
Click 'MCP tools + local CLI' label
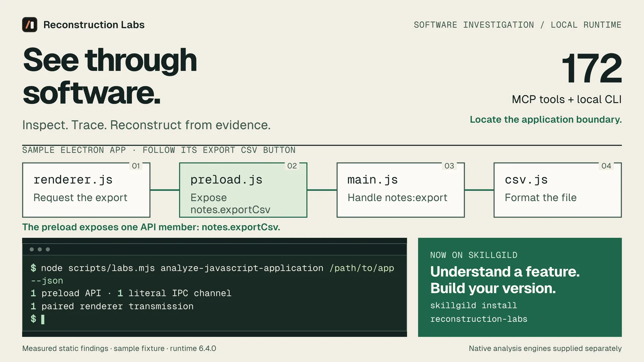point(567,99)
